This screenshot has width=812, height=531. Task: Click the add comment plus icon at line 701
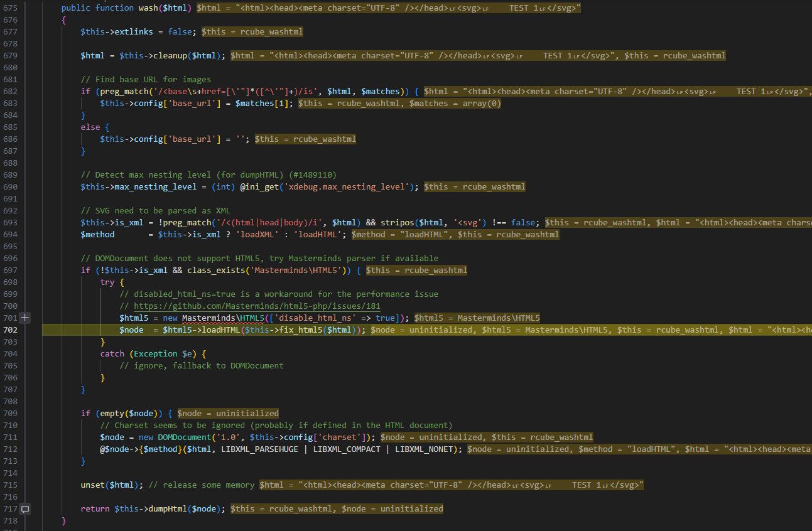[25, 318]
